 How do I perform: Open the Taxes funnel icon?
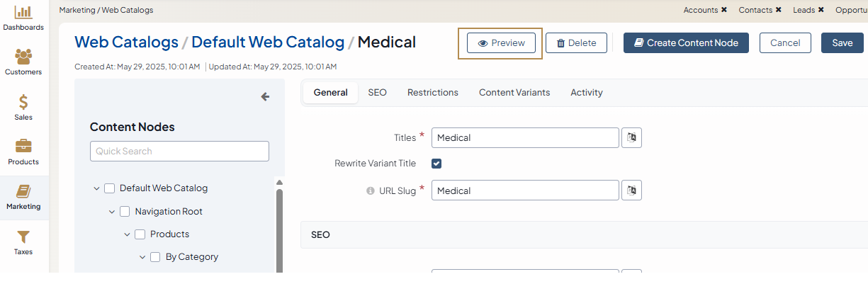point(23,237)
